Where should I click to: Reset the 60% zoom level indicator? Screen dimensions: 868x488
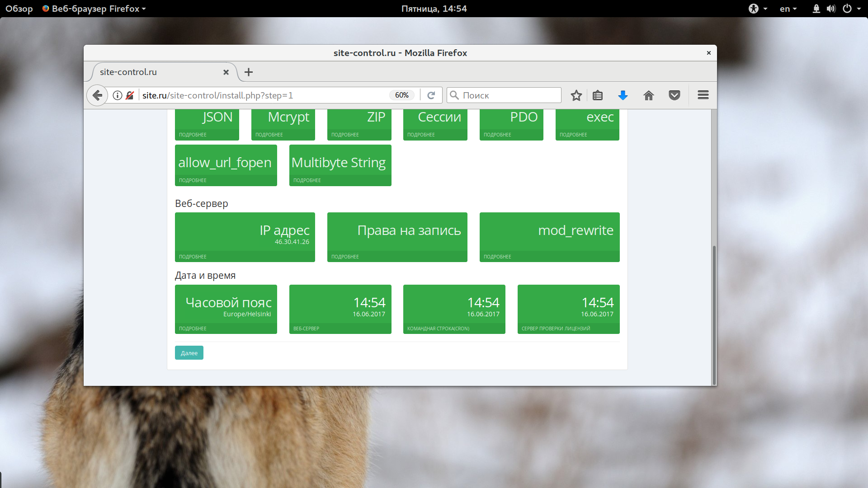click(x=401, y=95)
